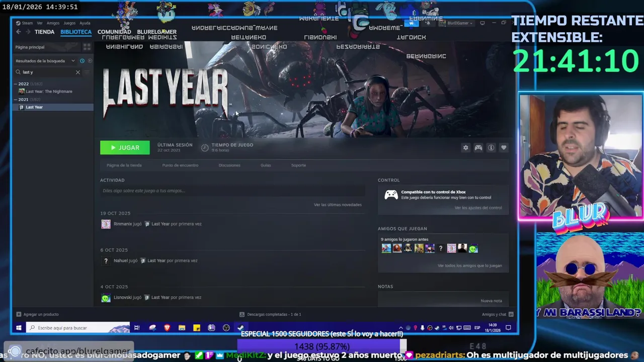Open controller settings gamepad icon

coord(478,147)
